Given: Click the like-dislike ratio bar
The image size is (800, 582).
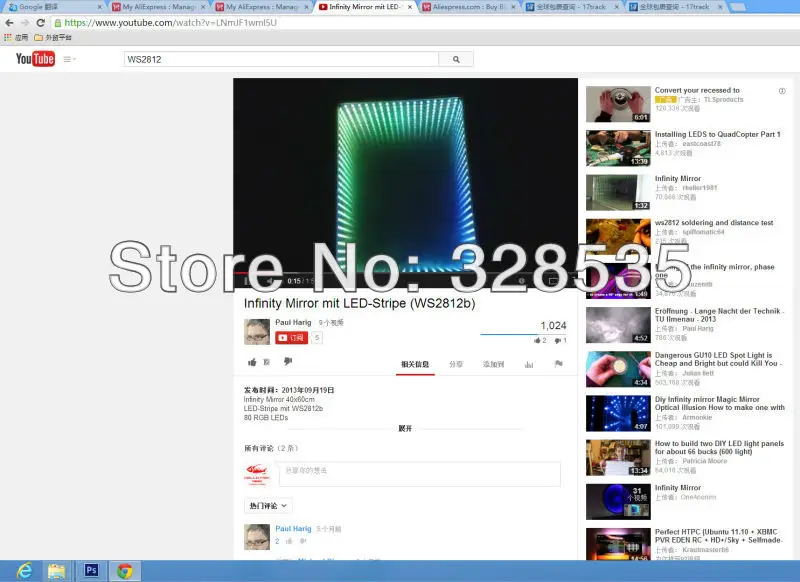Looking at the screenshot, I should (x=523, y=335).
